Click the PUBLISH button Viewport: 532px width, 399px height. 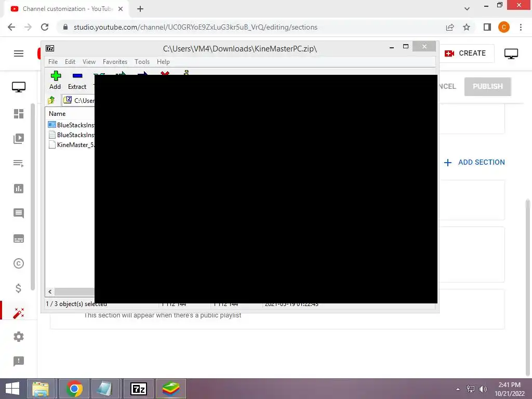(487, 87)
